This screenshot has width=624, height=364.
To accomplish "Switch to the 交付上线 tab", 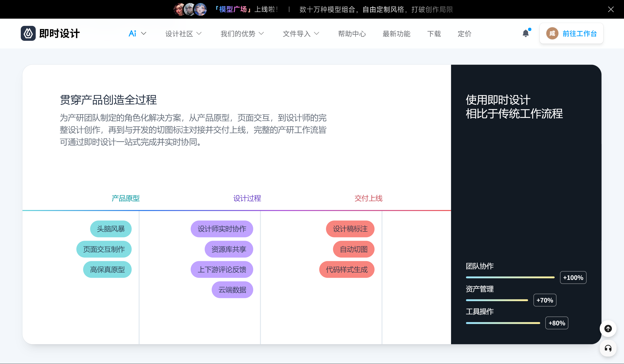I will click(368, 198).
